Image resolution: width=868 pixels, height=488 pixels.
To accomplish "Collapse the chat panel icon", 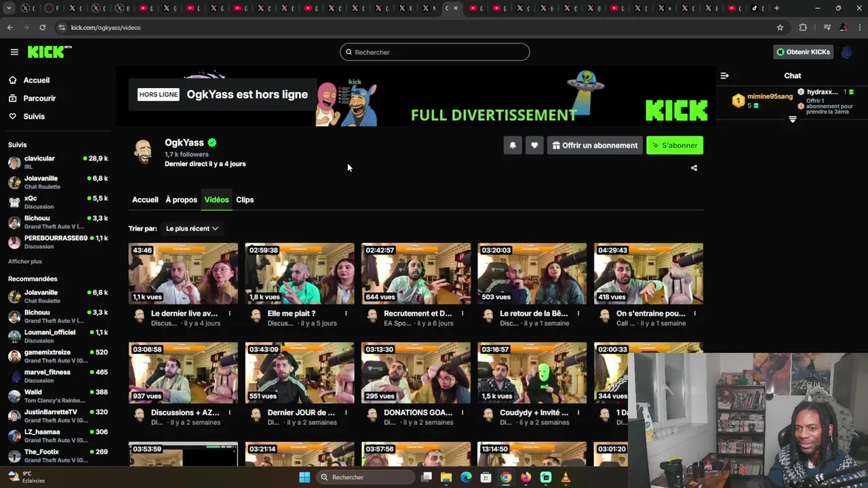I will (724, 76).
